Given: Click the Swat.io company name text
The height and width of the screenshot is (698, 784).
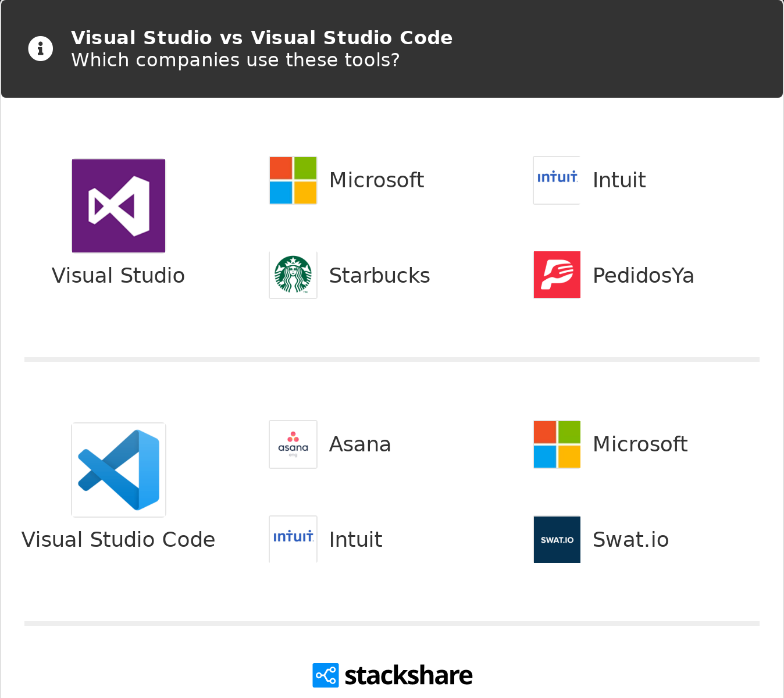Looking at the screenshot, I should [630, 540].
